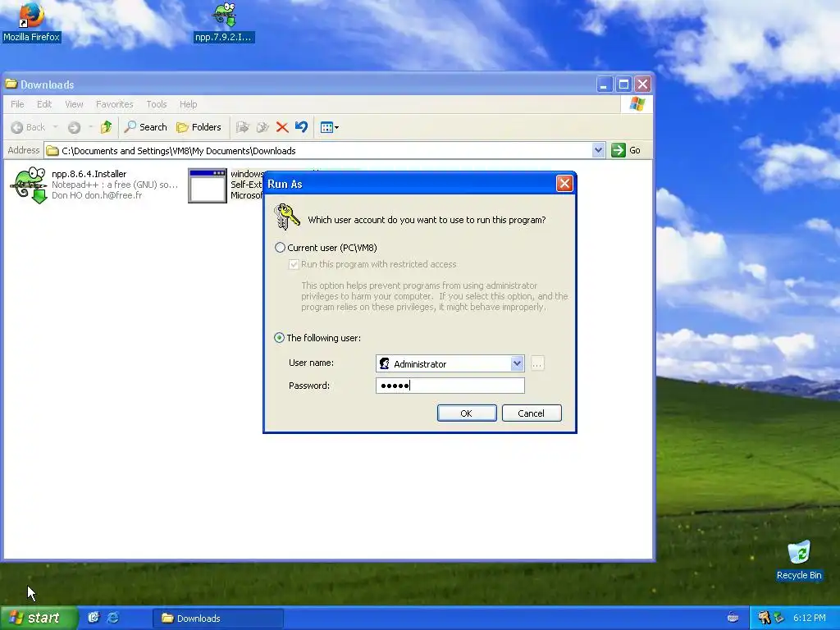Select the windows self-extracting file icon
Viewport: 840px width, 630px height.
coord(208,186)
